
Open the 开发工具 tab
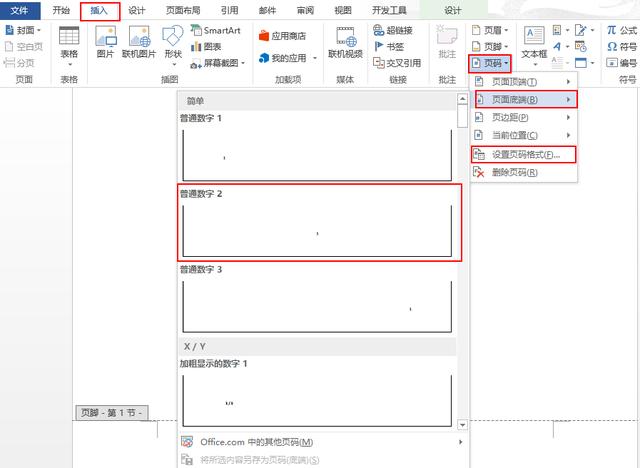[389, 10]
